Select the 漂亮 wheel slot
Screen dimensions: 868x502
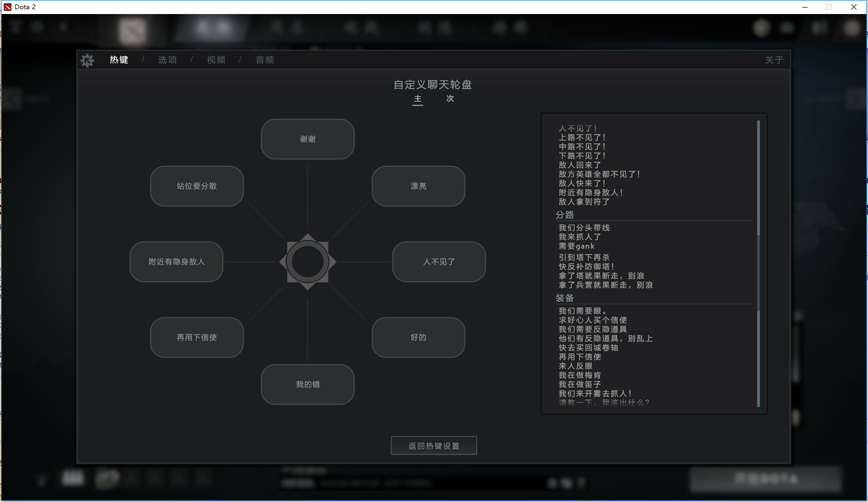[x=418, y=186]
